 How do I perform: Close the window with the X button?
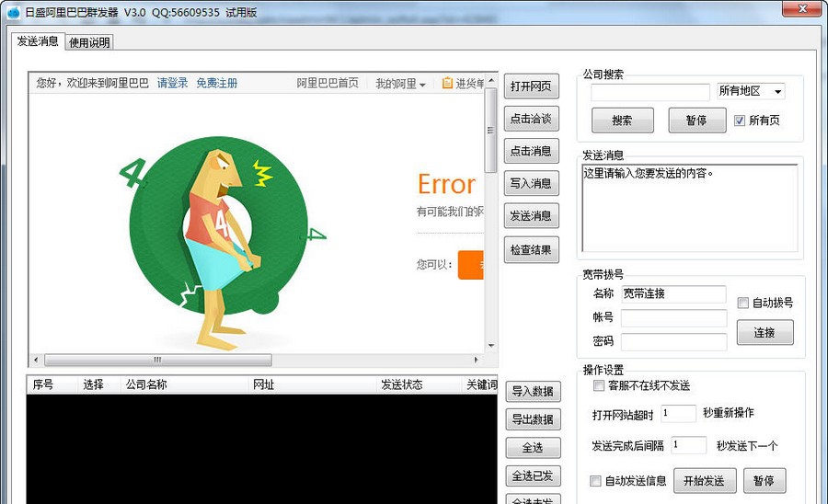tap(802, 8)
